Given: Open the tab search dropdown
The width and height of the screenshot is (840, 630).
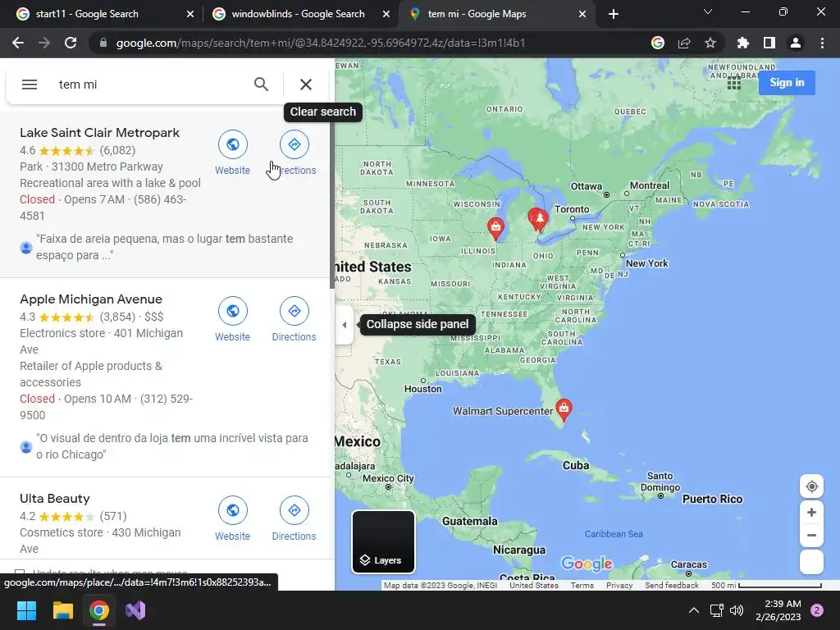Looking at the screenshot, I should [x=708, y=11].
